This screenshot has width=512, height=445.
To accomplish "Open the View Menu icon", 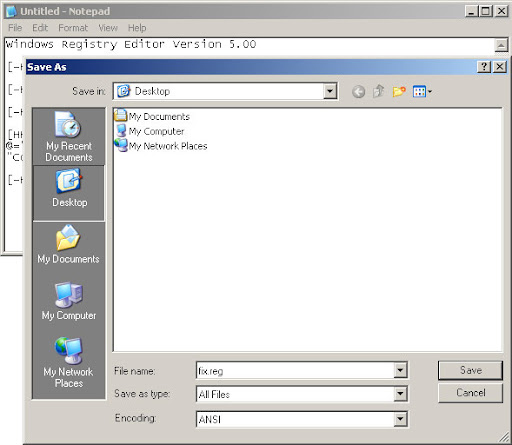I will point(419,91).
